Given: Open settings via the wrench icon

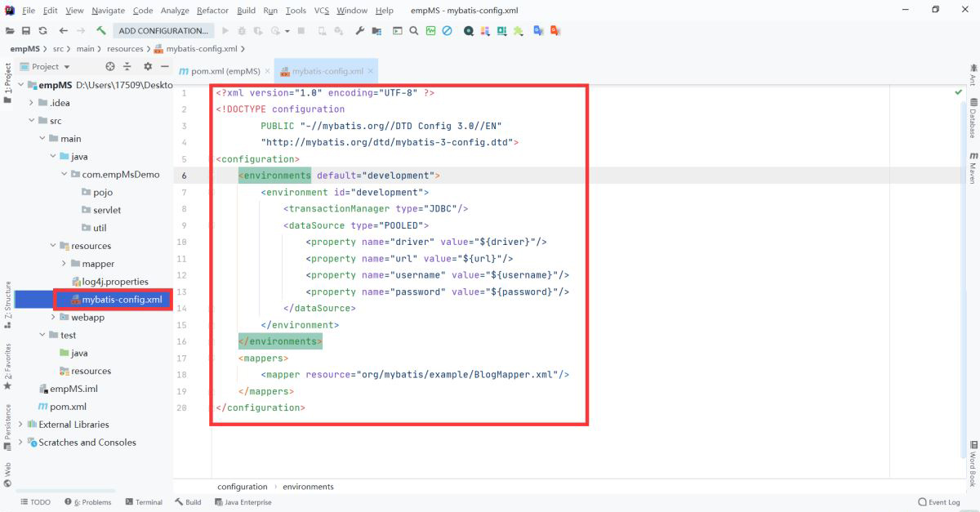Looking at the screenshot, I should click(359, 31).
